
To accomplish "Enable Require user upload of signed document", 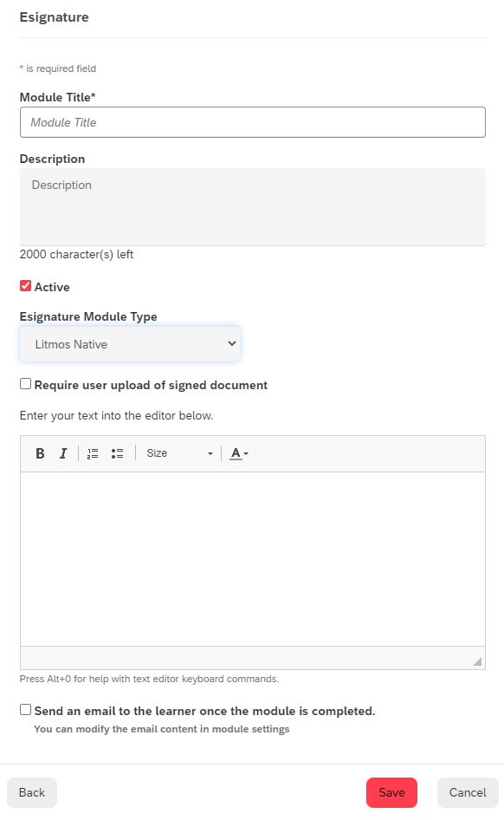I will 26,384.
